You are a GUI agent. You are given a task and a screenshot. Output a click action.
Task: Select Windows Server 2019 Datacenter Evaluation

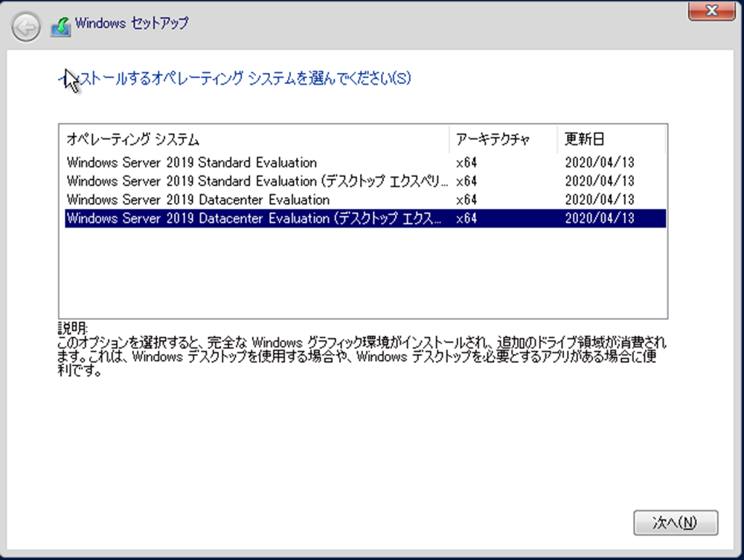click(198, 199)
